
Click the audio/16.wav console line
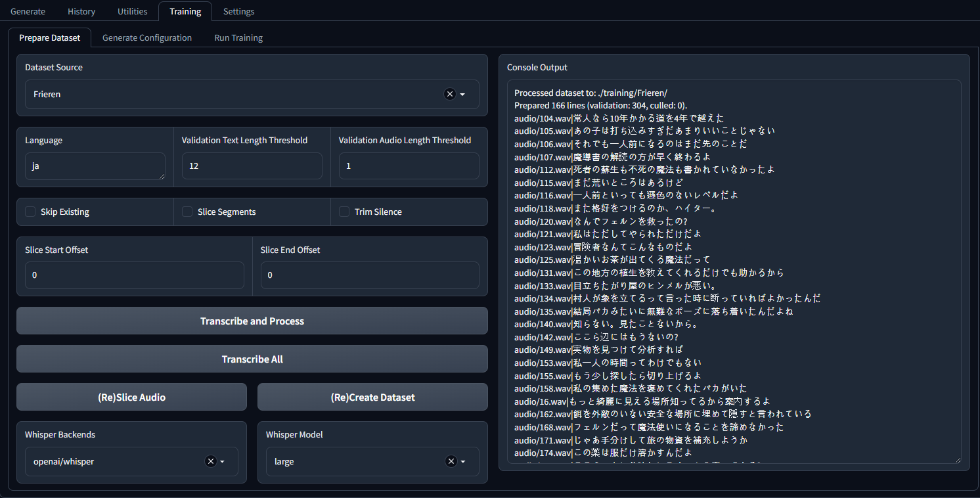[x=642, y=401]
